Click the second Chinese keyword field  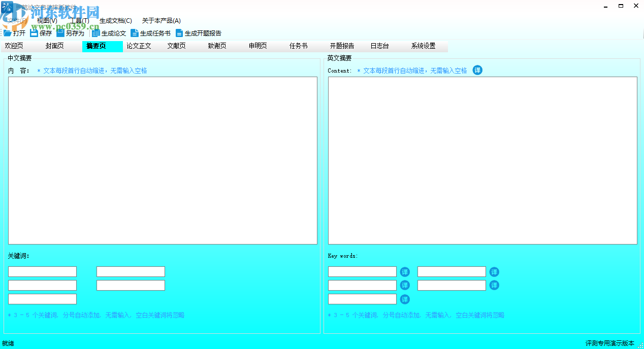131,272
